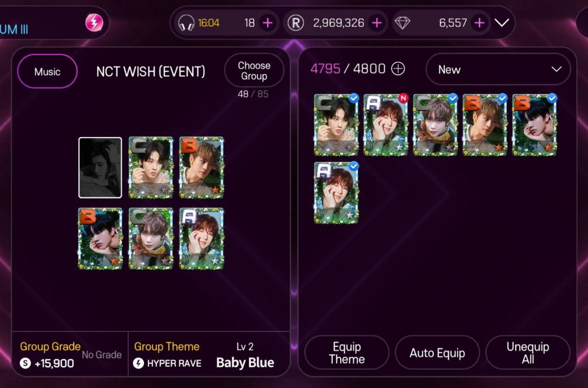Add diamonds with the plus icon
This screenshot has height=388, width=588.
point(479,23)
